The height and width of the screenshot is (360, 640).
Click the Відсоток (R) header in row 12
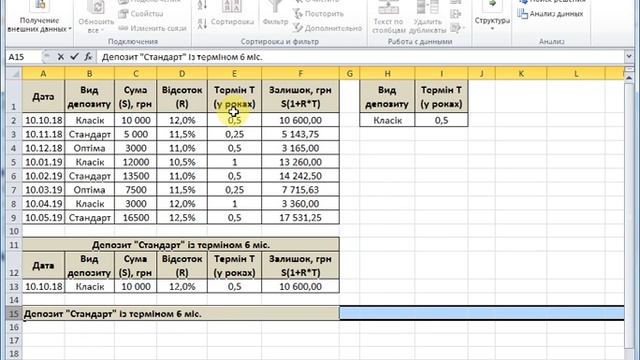[x=182, y=266]
